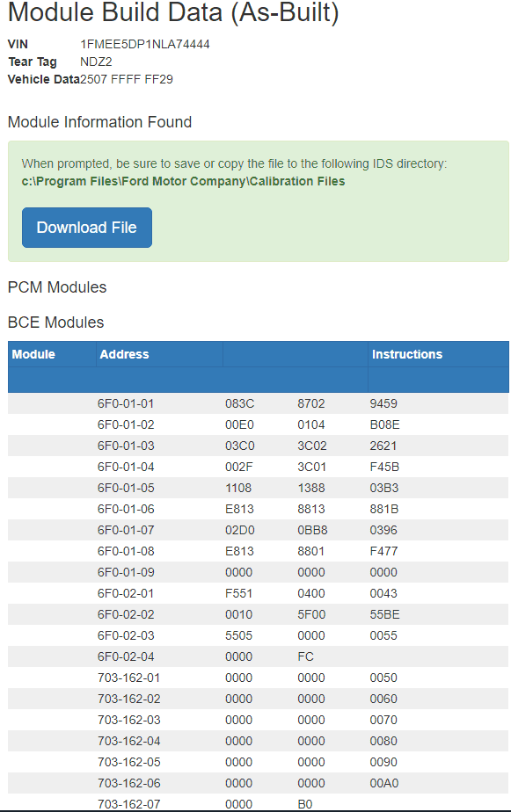Screen dimensions: 511x812
Task: Click value 55BE in row 6F0-02-02
Action: click(x=384, y=614)
